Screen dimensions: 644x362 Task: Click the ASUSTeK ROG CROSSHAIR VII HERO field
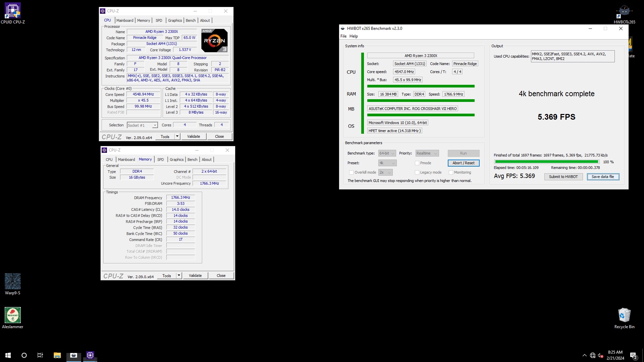click(x=413, y=109)
